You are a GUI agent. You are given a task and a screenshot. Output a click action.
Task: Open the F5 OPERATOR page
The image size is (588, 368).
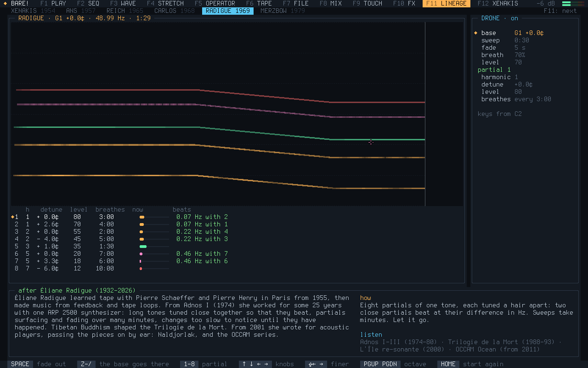(x=215, y=3)
